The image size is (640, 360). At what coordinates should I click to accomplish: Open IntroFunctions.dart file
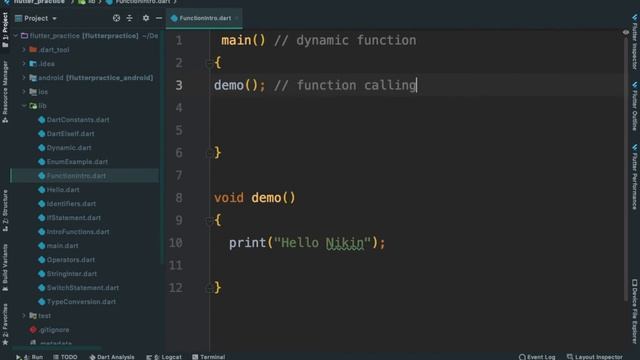coord(78,232)
